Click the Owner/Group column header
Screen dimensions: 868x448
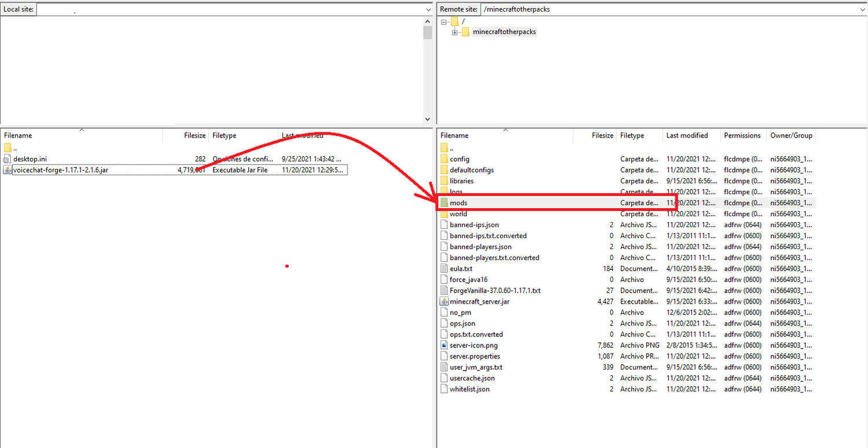[791, 136]
